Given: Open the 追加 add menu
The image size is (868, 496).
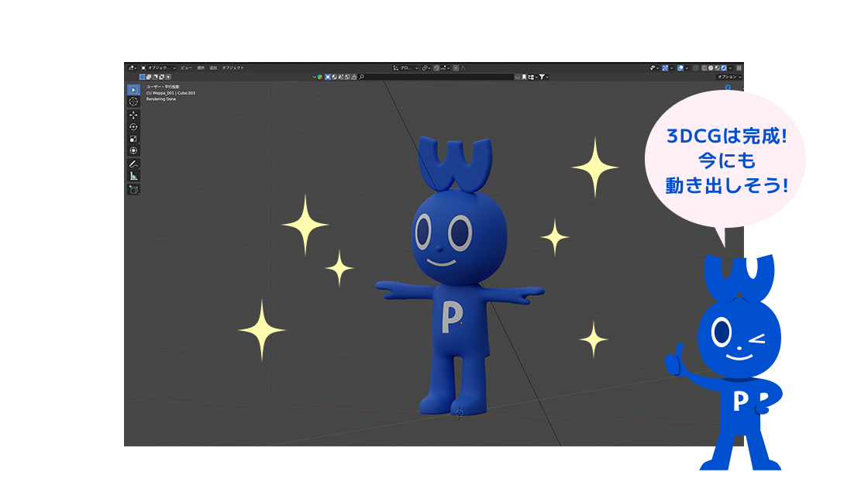Looking at the screenshot, I should point(212,68).
